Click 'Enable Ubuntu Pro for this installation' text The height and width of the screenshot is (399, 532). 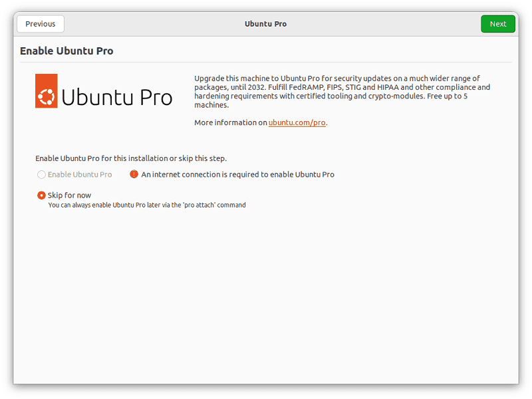click(x=131, y=158)
